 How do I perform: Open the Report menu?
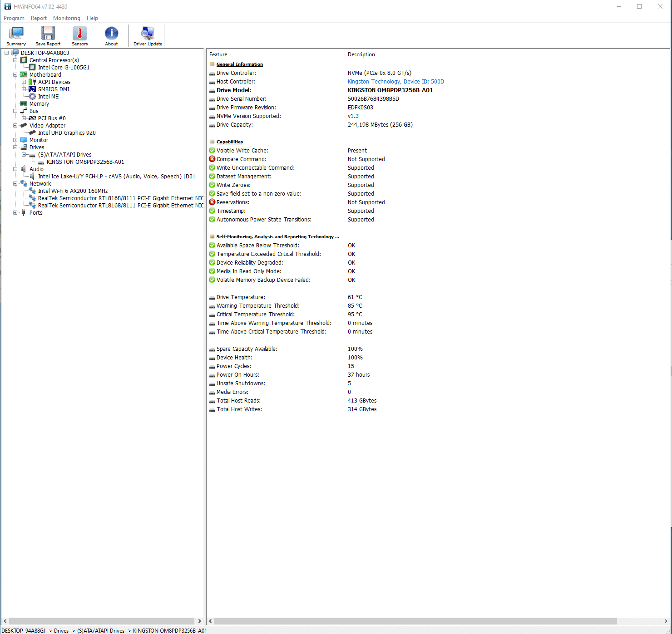coord(39,18)
